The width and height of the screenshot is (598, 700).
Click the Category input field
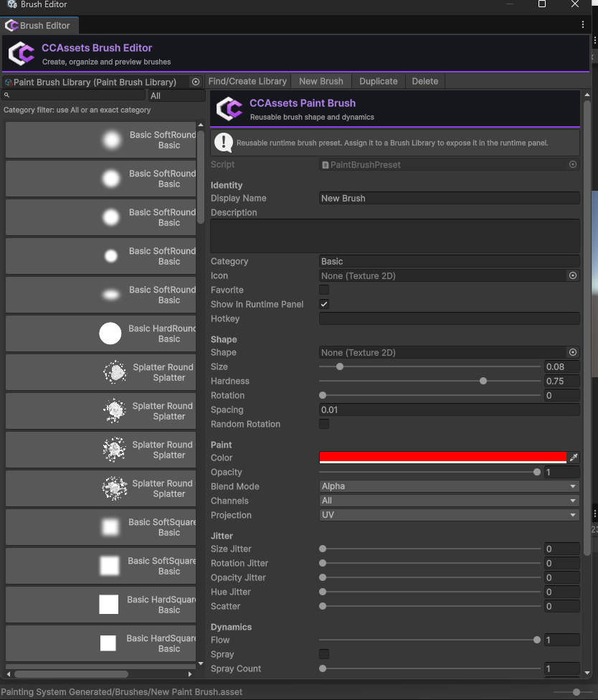[449, 261]
